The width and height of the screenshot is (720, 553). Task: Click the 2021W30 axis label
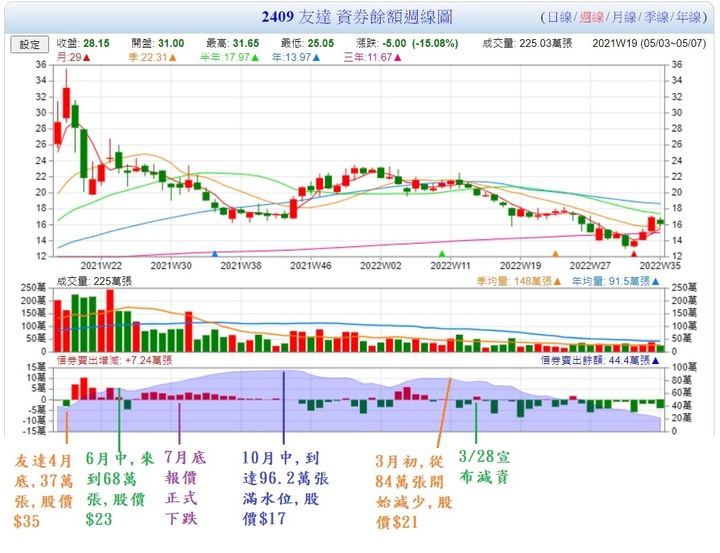coord(171,266)
